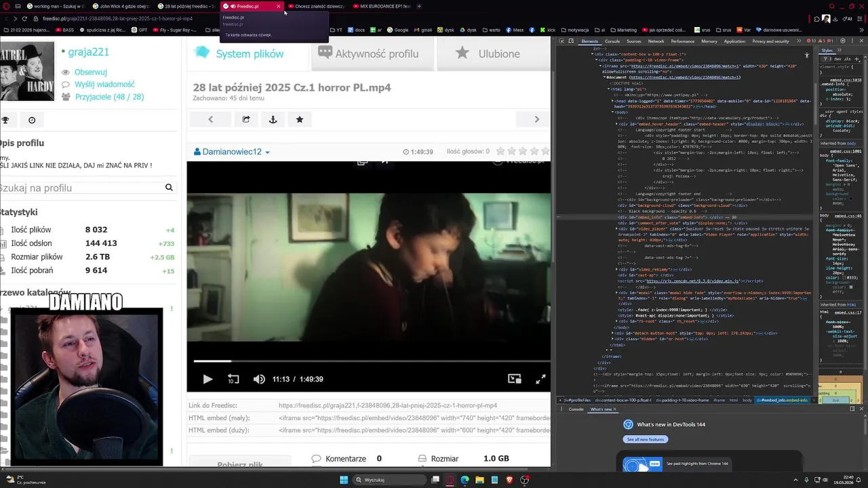Toggle DevTools device toolbar
868x488 pixels.
(572, 41)
